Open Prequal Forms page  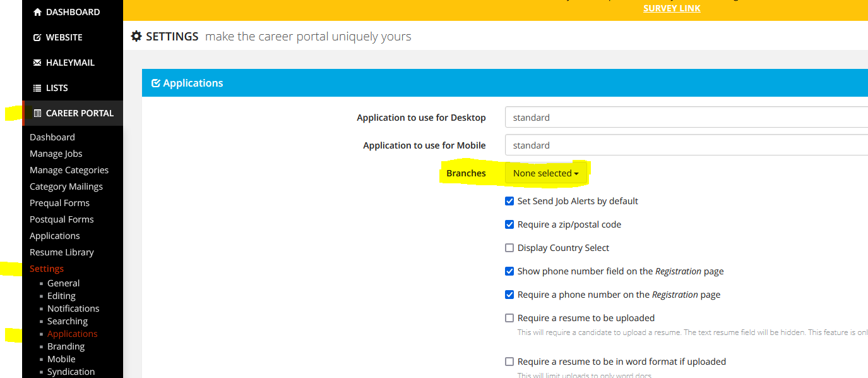click(60, 203)
